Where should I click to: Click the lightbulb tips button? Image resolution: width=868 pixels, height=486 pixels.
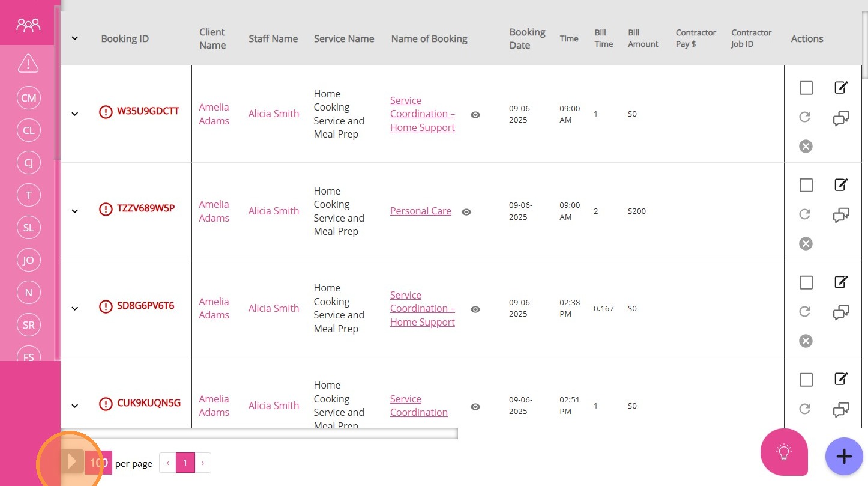click(x=783, y=452)
